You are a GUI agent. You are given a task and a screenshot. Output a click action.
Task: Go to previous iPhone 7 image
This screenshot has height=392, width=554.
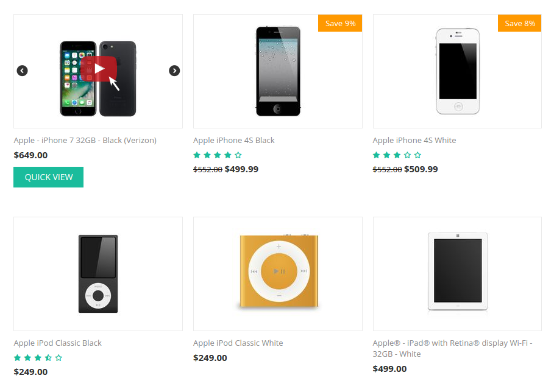point(23,71)
